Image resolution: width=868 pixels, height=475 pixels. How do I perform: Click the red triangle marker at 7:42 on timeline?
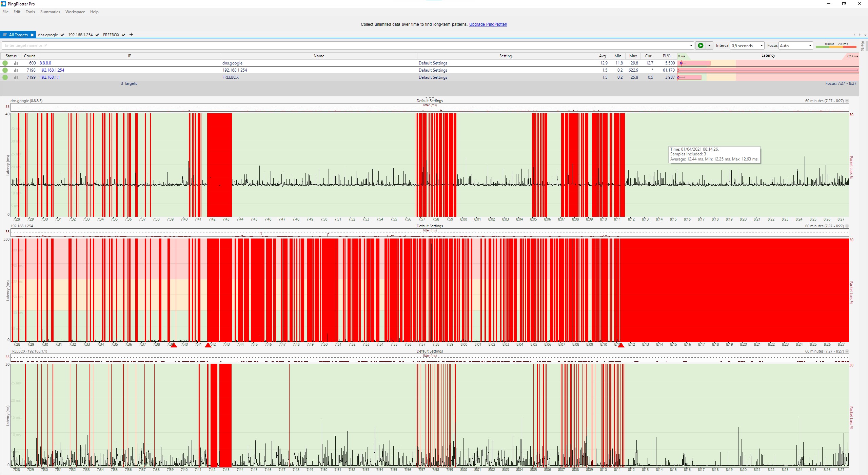pos(208,345)
